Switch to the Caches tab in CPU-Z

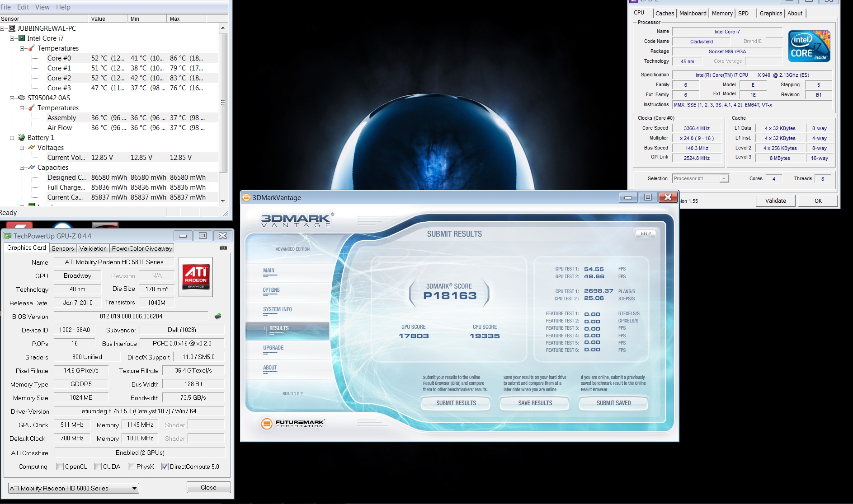click(664, 14)
